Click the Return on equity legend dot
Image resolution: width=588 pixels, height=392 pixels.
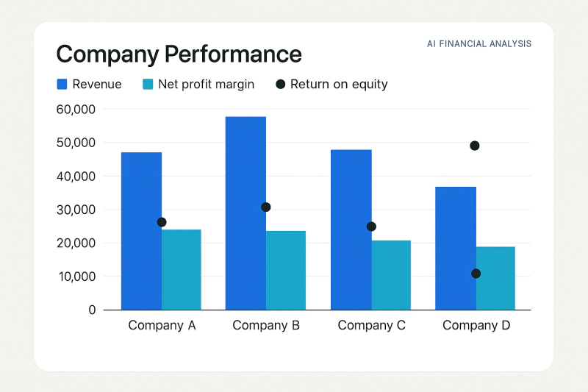click(281, 84)
